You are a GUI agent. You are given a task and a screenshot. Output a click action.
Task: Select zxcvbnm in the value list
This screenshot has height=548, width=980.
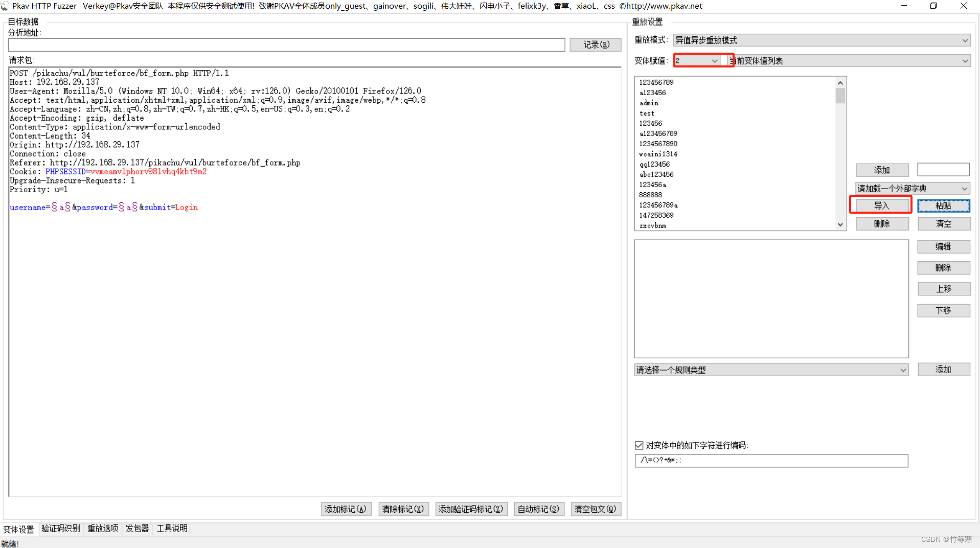(x=652, y=225)
